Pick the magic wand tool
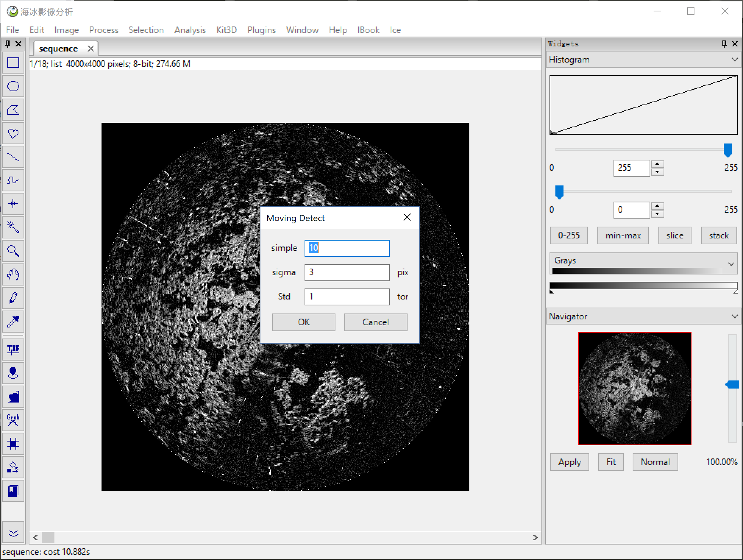 [x=13, y=227]
